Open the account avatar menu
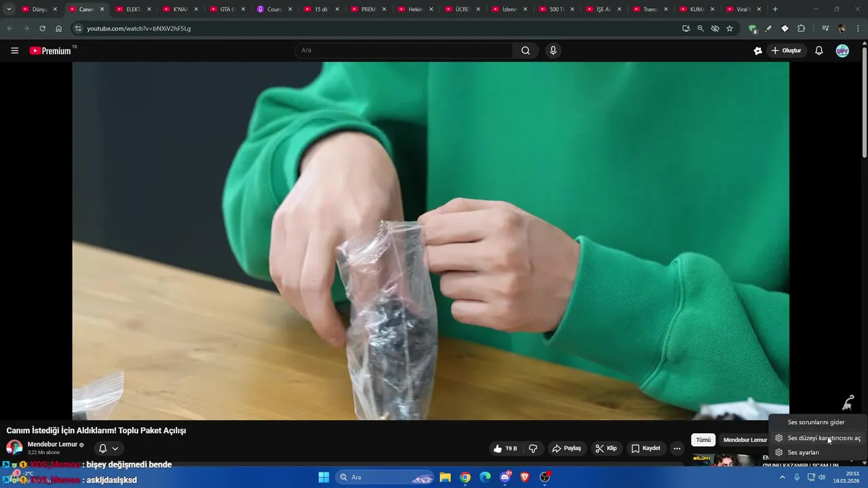Viewport: 868px width, 488px height. (842, 51)
